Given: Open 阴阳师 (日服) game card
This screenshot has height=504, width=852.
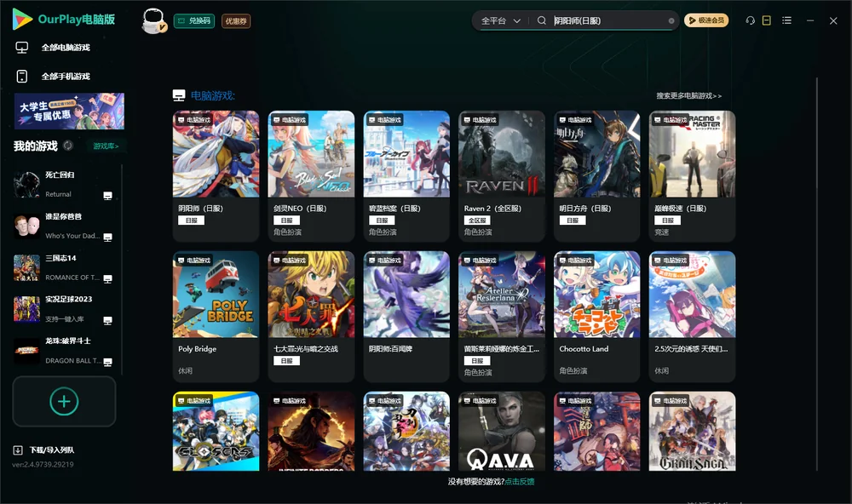Looking at the screenshot, I should (x=216, y=176).
